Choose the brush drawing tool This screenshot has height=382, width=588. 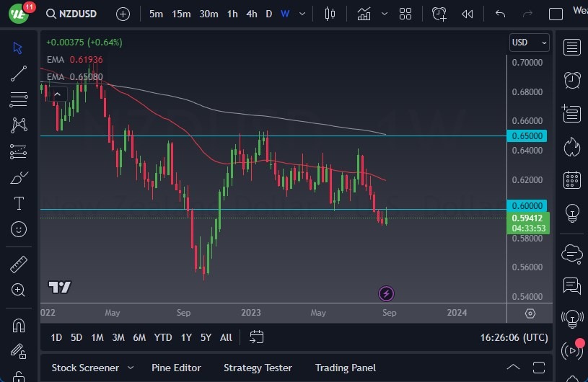(19, 177)
